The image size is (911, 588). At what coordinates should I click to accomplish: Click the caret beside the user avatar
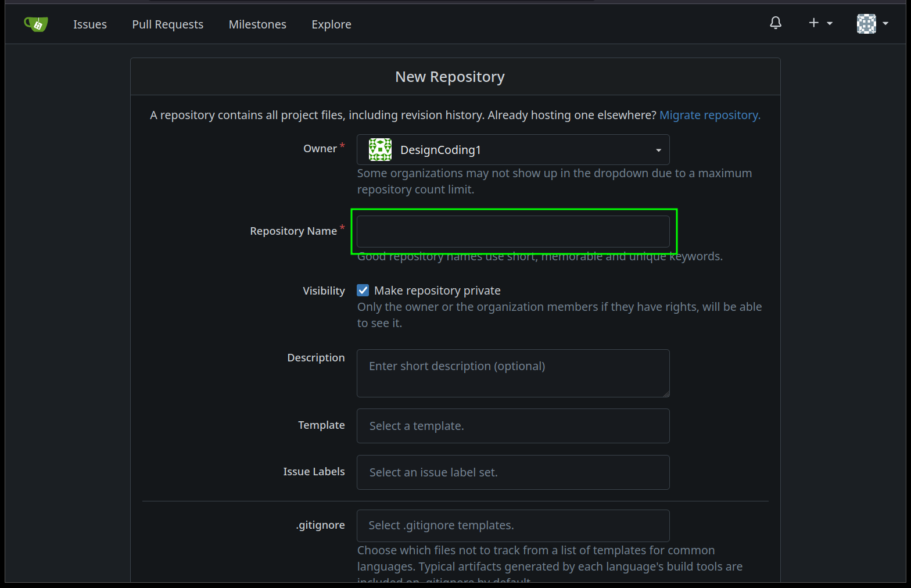885,24
